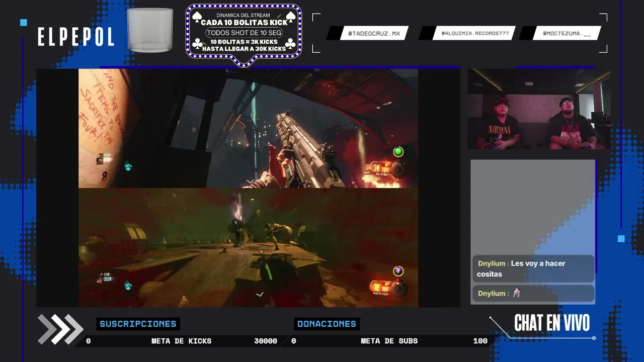
Task: Click the cyan swirl icon in top game view
Action: [128, 165]
